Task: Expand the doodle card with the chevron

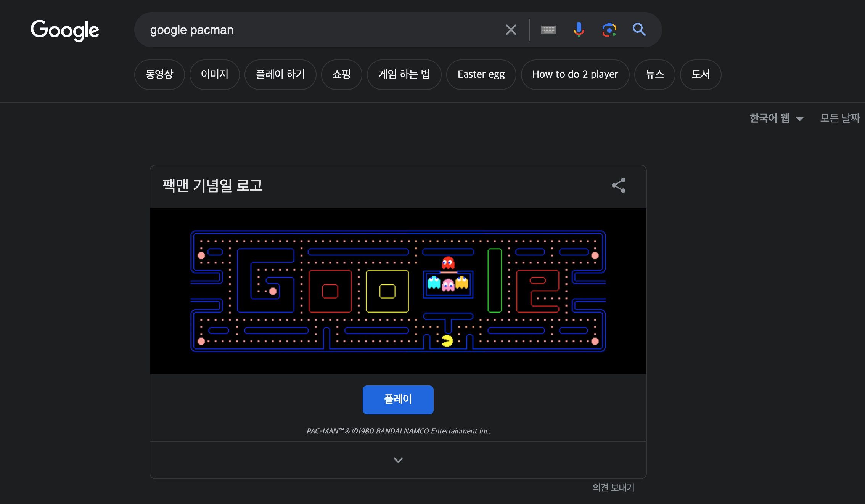Action: [398, 460]
